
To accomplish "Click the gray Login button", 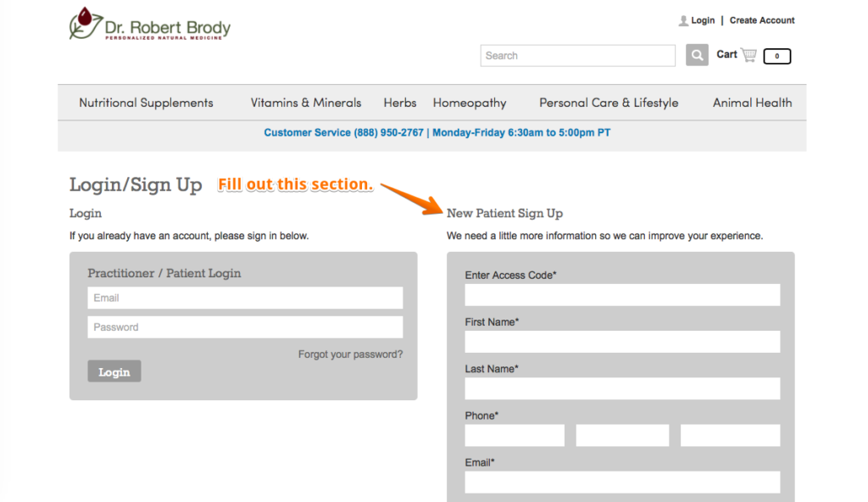I will point(114,371).
